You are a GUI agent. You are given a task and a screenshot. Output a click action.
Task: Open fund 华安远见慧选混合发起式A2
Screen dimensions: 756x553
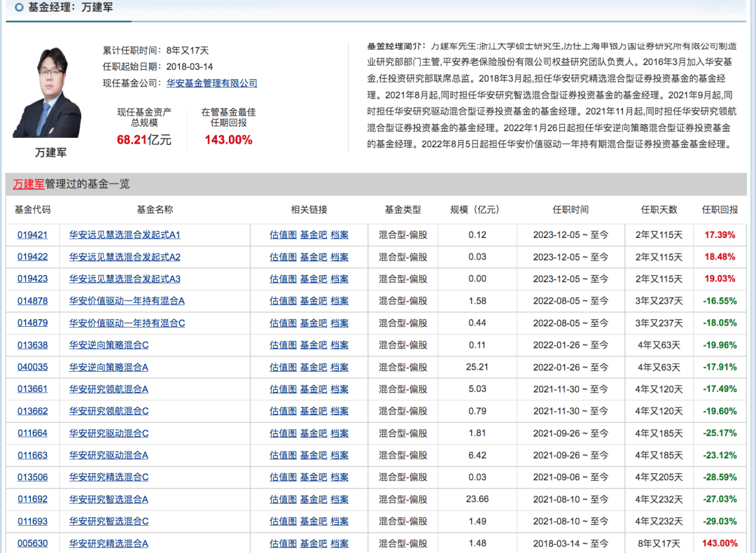pos(125,257)
